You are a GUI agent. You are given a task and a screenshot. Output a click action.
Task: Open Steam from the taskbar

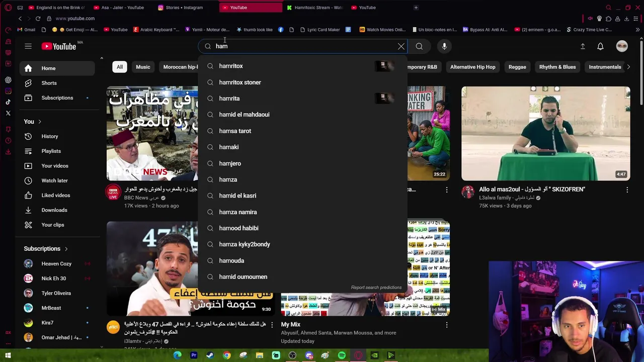coord(210,355)
